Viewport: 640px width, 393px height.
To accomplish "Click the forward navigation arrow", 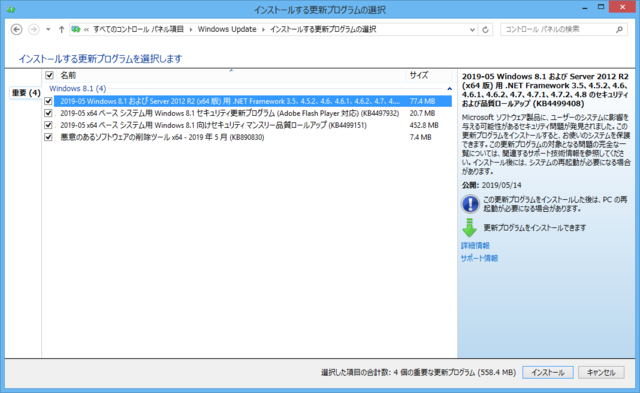I will (33, 29).
